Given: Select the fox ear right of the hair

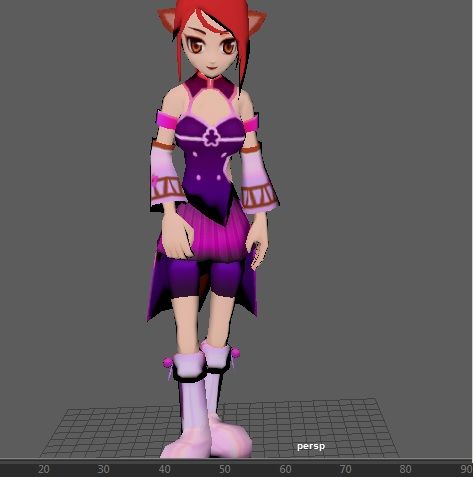Looking at the screenshot, I should (x=258, y=22).
